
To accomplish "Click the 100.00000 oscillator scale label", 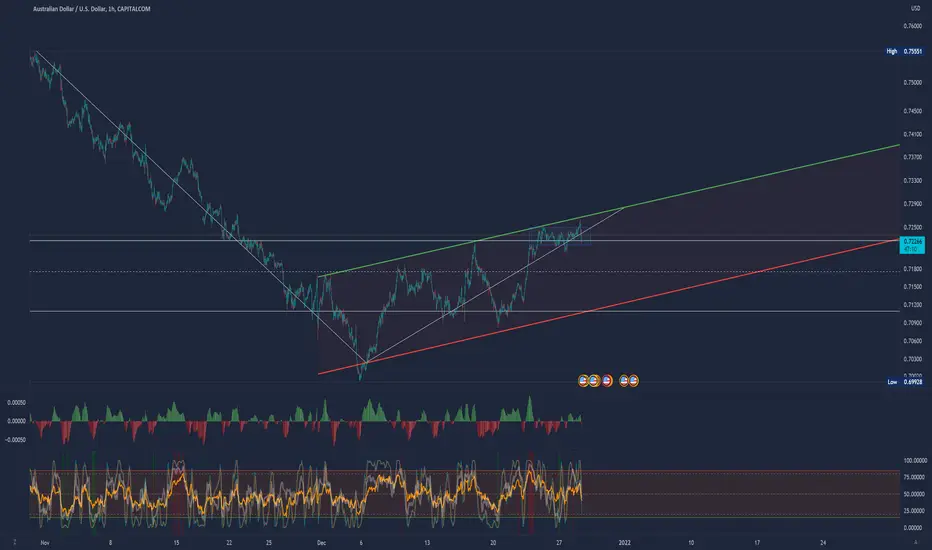I will (915, 461).
